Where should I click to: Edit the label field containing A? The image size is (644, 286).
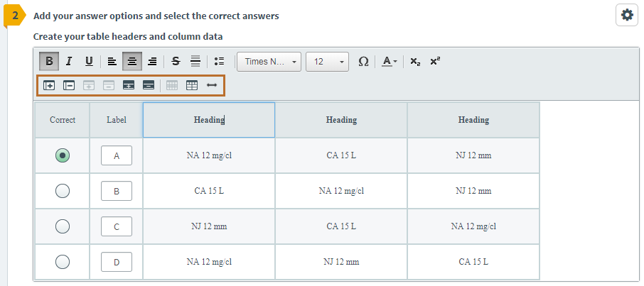pos(117,155)
